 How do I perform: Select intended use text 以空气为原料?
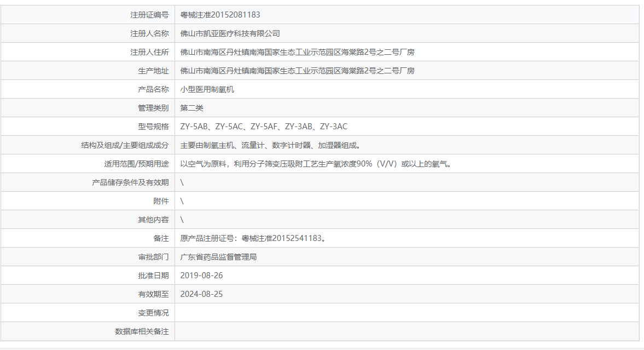point(317,164)
